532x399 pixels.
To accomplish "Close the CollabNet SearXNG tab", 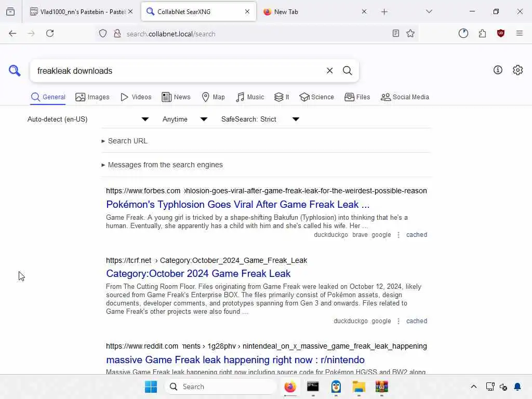I will (247, 11).
